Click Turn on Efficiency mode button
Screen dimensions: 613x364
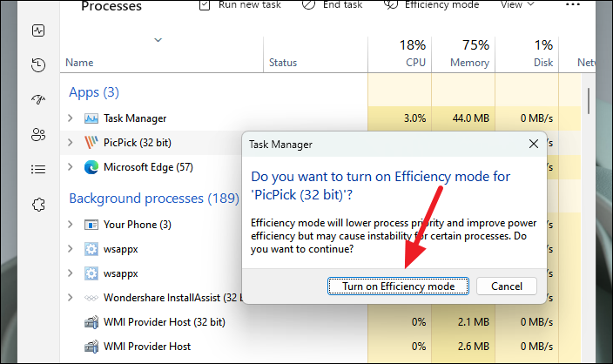(x=398, y=286)
